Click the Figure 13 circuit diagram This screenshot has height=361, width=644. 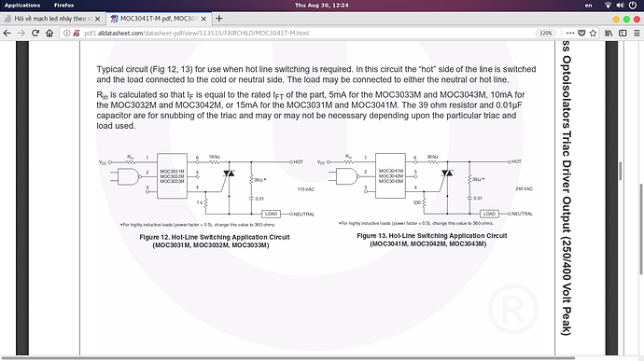[x=425, y=187]
